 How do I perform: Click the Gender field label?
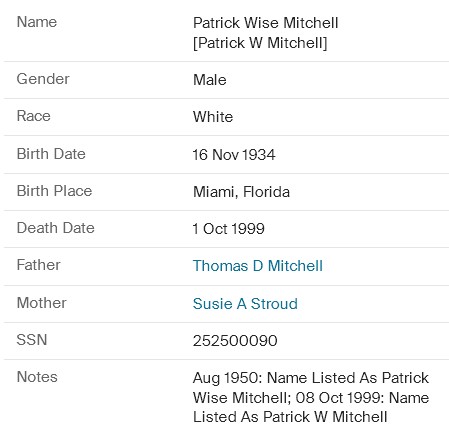(43, 79)
